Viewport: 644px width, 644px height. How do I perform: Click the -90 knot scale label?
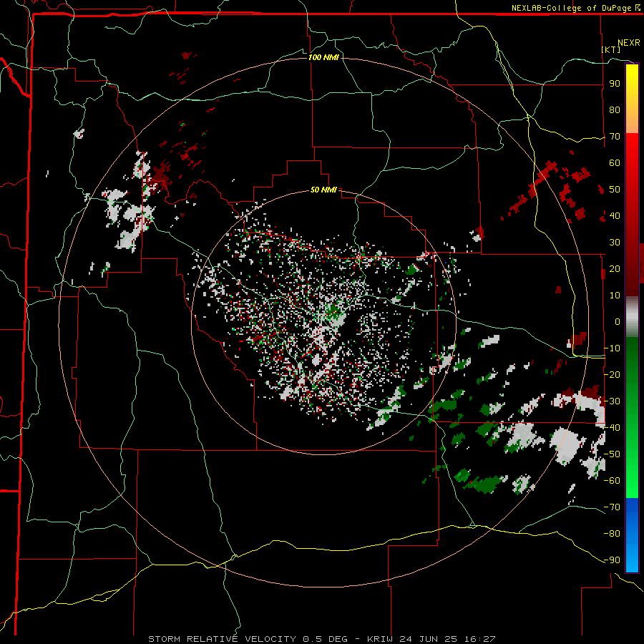(x=613, y=560)
